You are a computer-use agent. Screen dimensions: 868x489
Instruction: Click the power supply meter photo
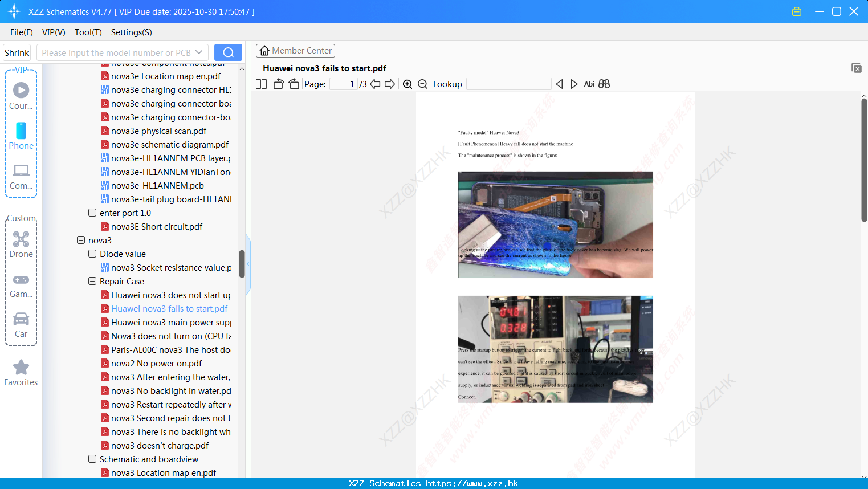(x=556, y=349)
